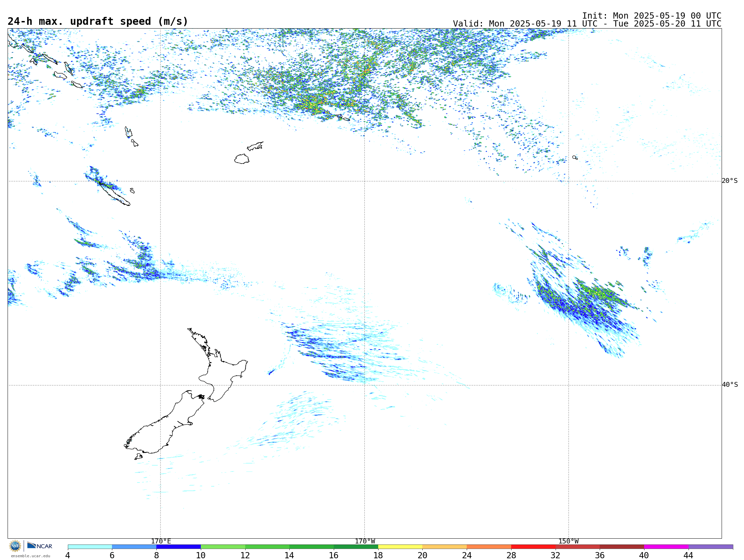Click the ensemble.ucar.edu text
The image size is (744, 560).
tap(31, 556)
